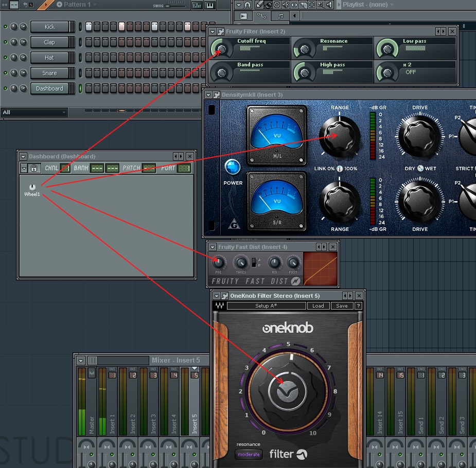
Task: Click the graph editor icon beside swing
Action: click(x=197, y=5)
